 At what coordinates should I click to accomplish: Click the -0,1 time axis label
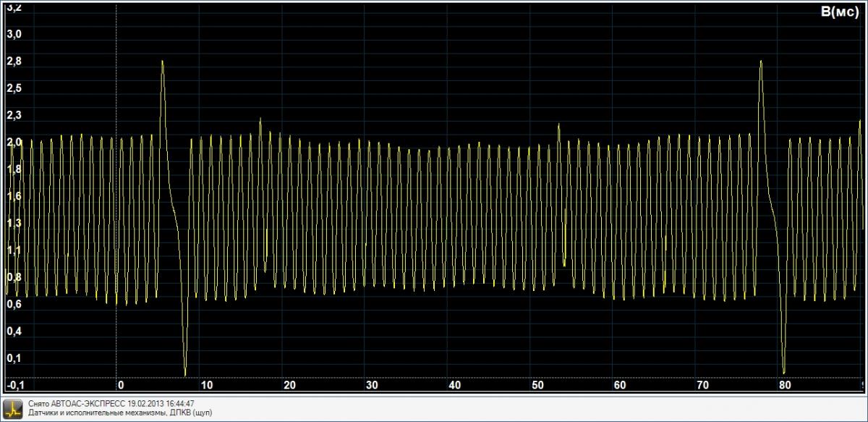click(15, 385)
